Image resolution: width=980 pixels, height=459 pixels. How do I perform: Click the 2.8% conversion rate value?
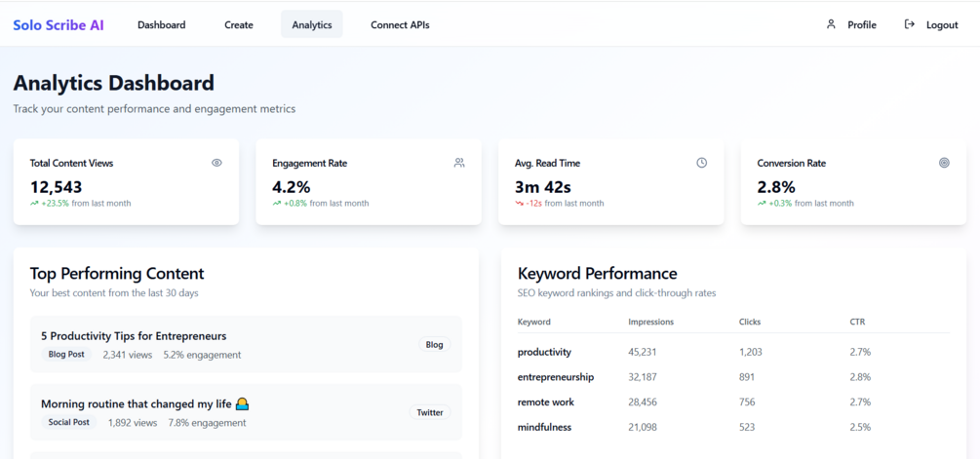[x=776, y=187]
